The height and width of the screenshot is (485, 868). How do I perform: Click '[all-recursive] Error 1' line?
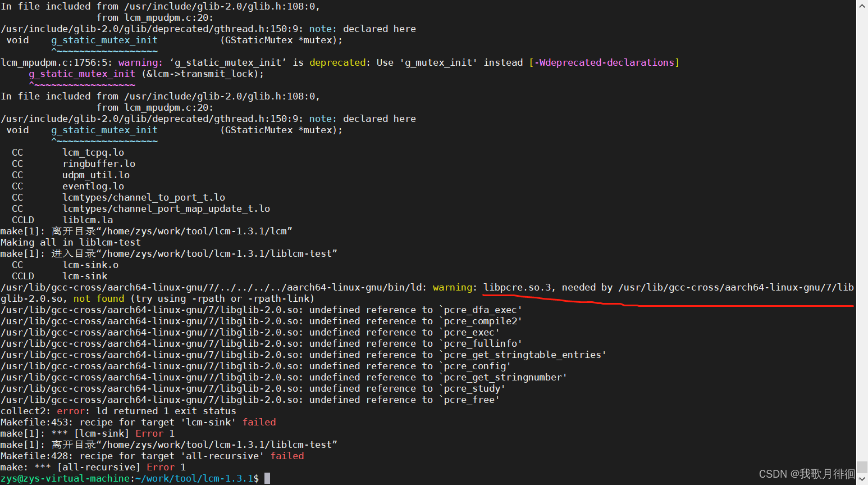pyautogui.click(x=93, y=467)
